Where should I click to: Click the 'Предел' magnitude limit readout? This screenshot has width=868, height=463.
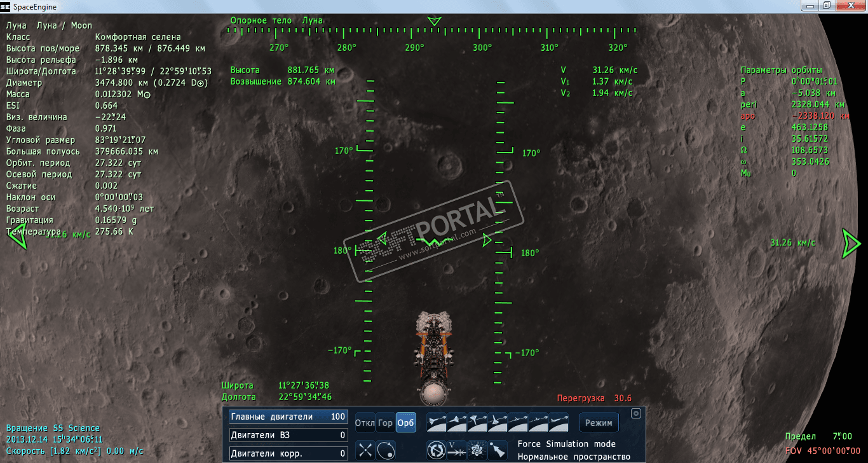tap(819, 437)
